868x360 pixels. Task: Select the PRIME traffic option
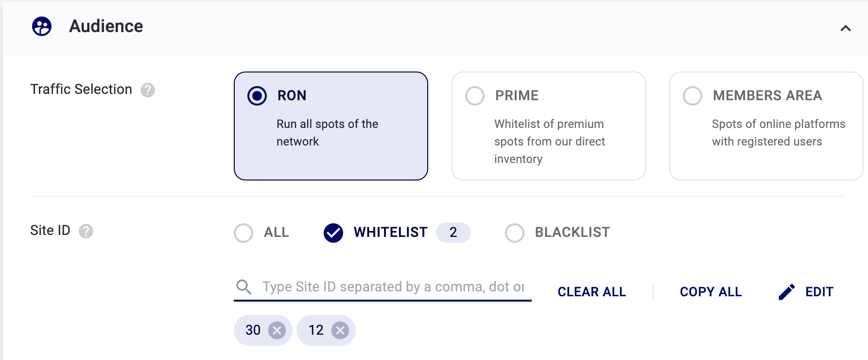point(475,96)
